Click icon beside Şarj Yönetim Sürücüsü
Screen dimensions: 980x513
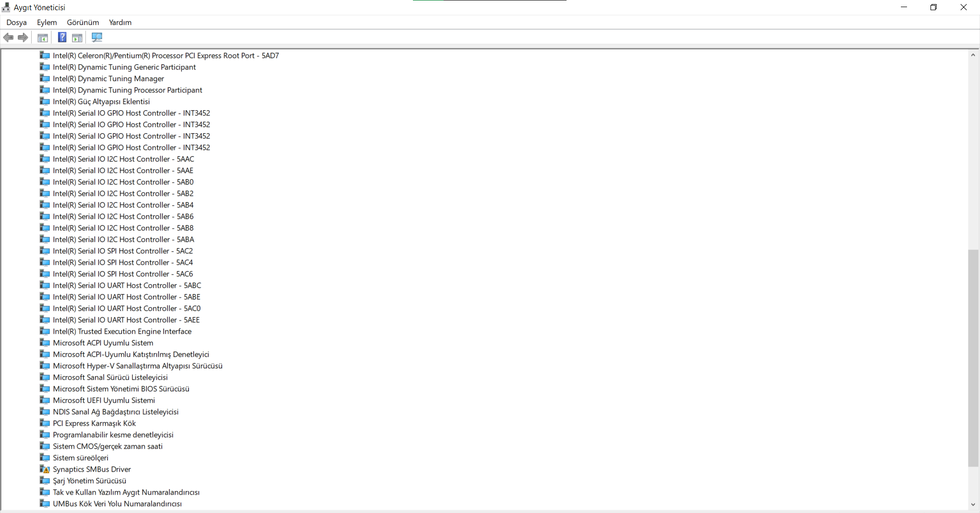[x=45, y=481]
